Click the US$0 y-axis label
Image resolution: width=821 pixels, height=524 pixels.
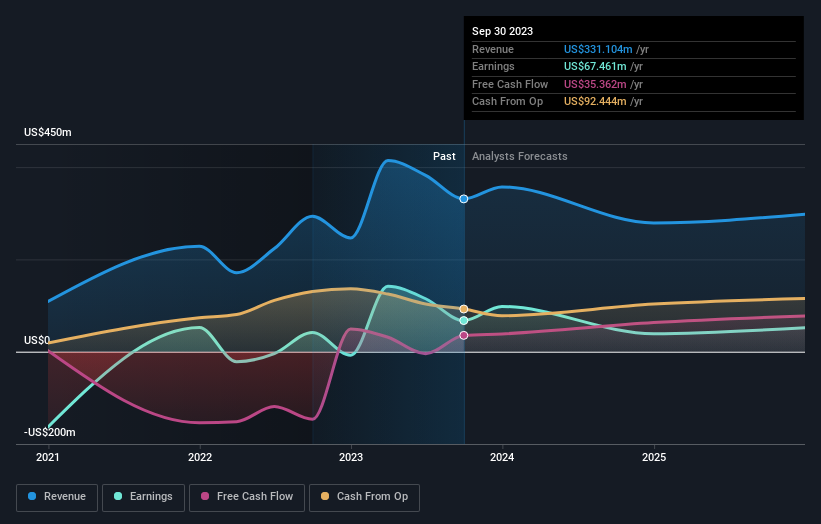pyautogui.click(x=37, y=340)
